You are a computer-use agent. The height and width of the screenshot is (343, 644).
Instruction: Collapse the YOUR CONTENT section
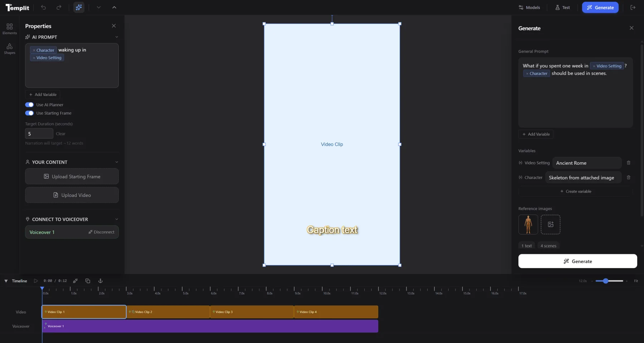(x=117, y=162)
